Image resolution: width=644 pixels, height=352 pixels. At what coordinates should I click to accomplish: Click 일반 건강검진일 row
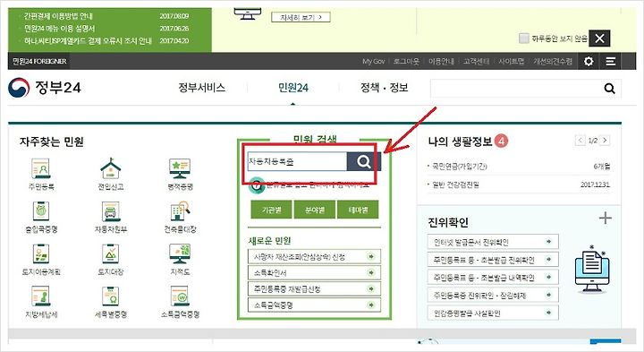(519, 185)
